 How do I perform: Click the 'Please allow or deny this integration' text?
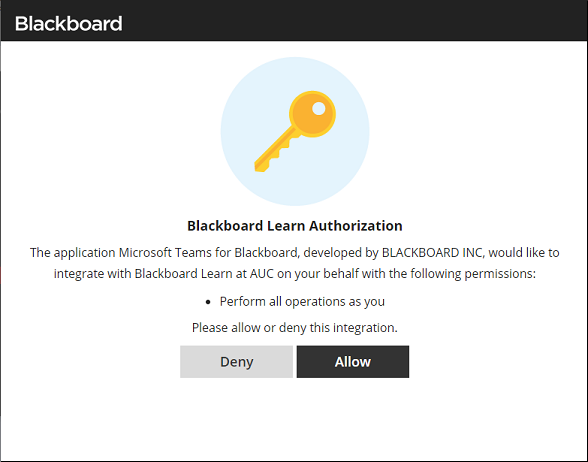pos(295,328)
